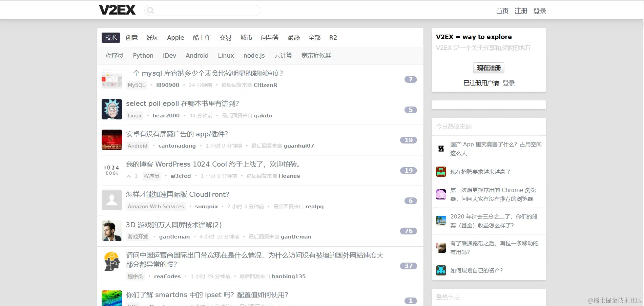
Task: Open the node.js node link
Action: pos(254,56)
